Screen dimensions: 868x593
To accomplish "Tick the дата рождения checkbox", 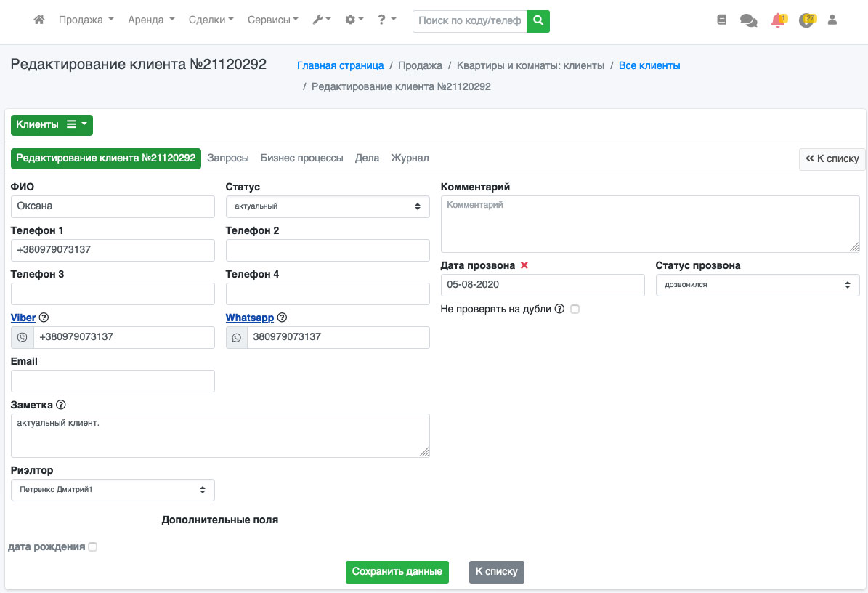I will pyautogui.click(x=92, y=547).
